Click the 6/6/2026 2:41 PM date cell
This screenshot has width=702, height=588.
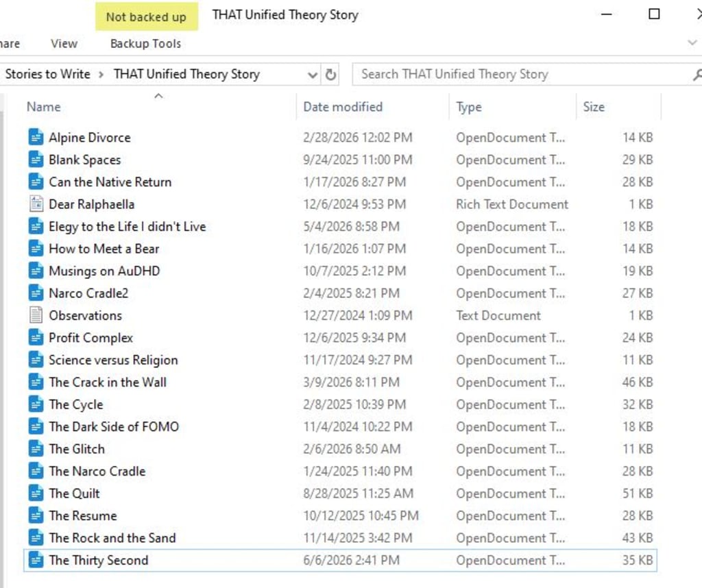click(x=352, y=561)
